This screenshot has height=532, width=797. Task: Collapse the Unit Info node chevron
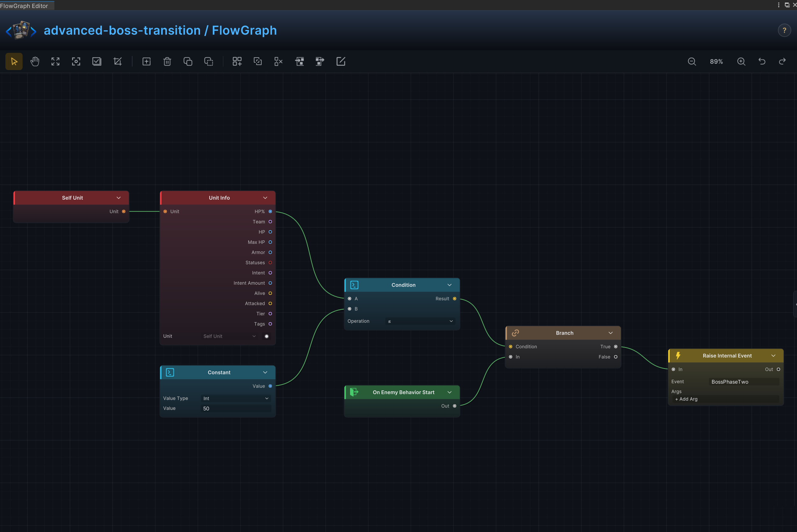[265, 198]
